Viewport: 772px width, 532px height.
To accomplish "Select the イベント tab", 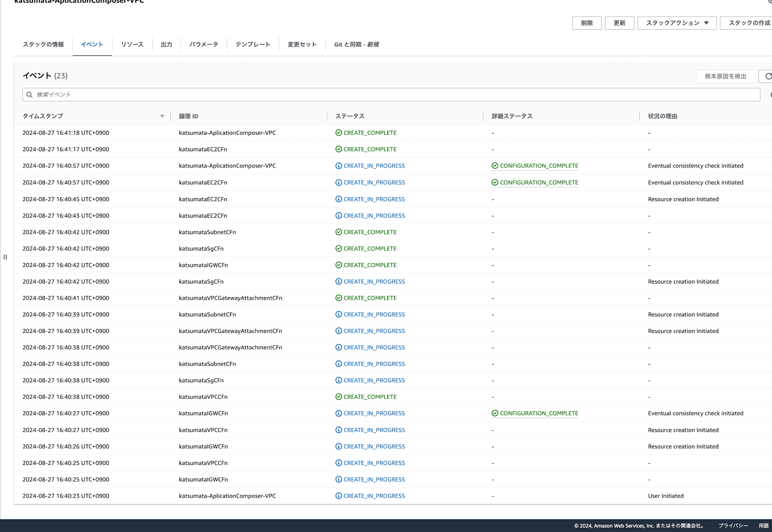I will (x=92, y=44).
